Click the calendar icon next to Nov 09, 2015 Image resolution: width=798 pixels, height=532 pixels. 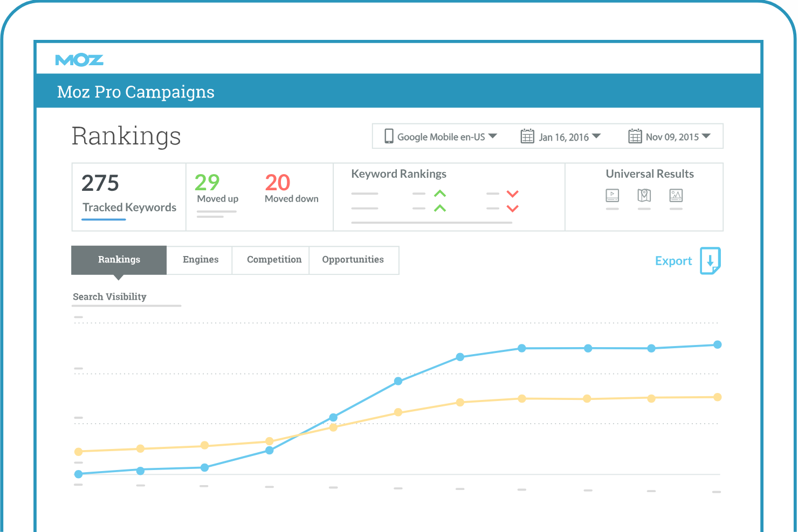(x=635, y=136)
